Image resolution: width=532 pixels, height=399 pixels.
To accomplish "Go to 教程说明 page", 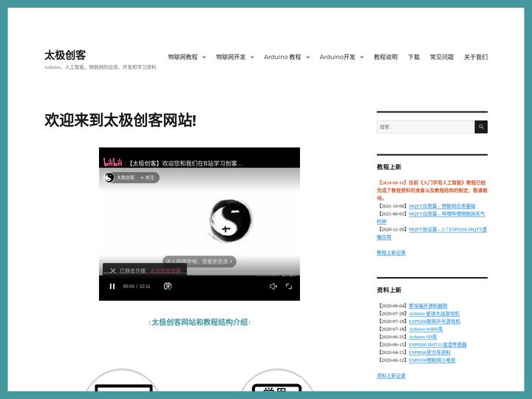I will click(x=386, y=57).
